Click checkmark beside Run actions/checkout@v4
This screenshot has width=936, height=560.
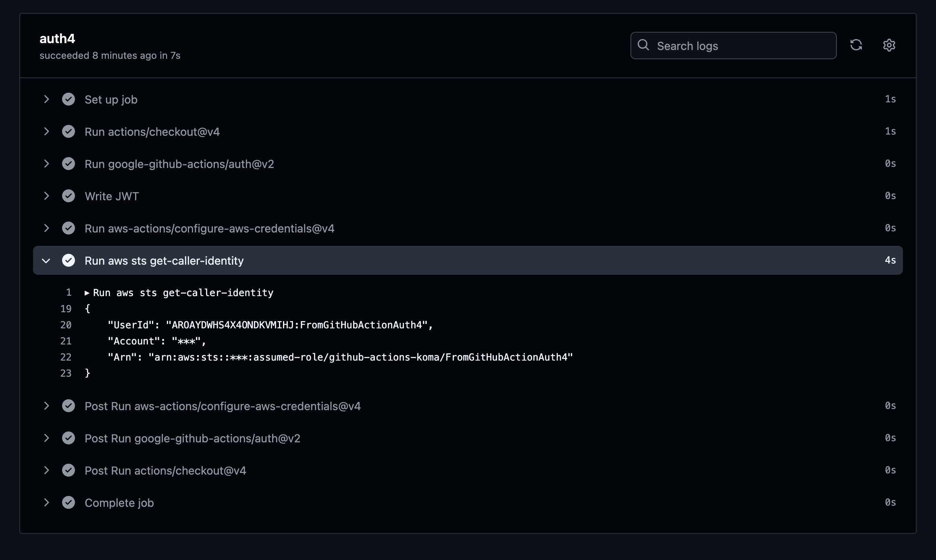coord(69,131)
